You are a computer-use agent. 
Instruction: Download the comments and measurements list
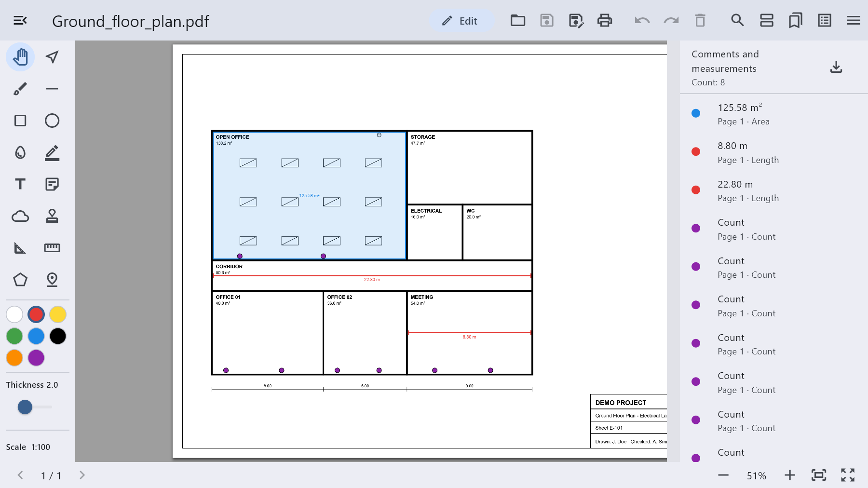[836, 67]
